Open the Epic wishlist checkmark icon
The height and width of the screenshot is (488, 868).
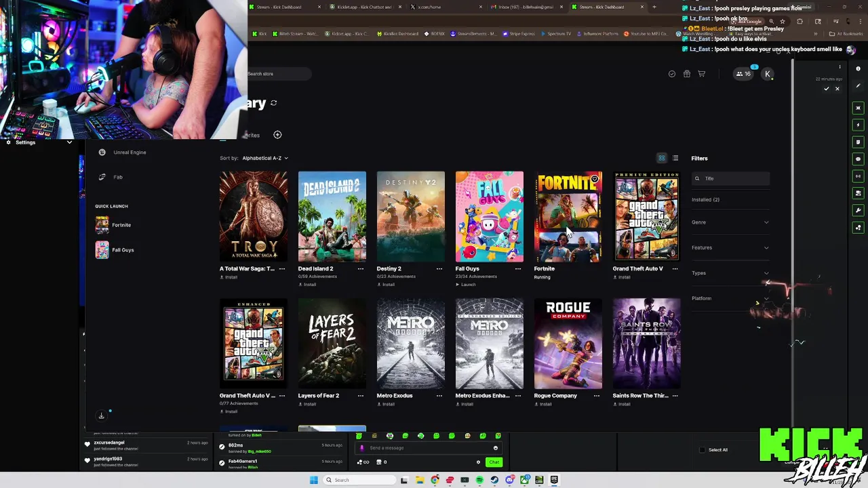coord(672,74)
